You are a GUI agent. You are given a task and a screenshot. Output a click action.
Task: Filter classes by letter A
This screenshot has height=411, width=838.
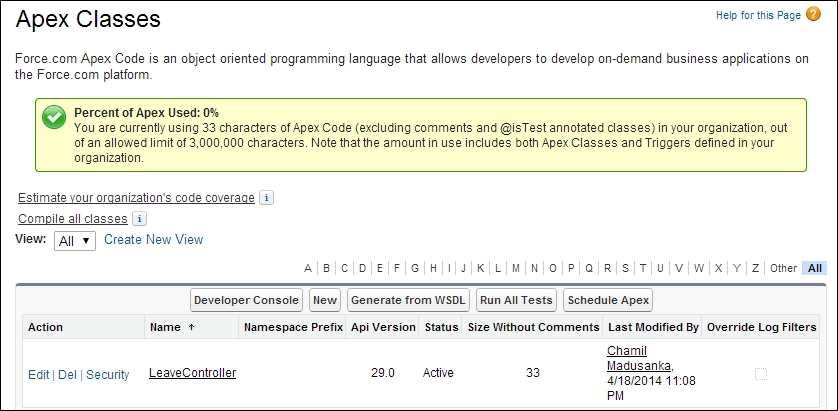click(x=308, y=268)
